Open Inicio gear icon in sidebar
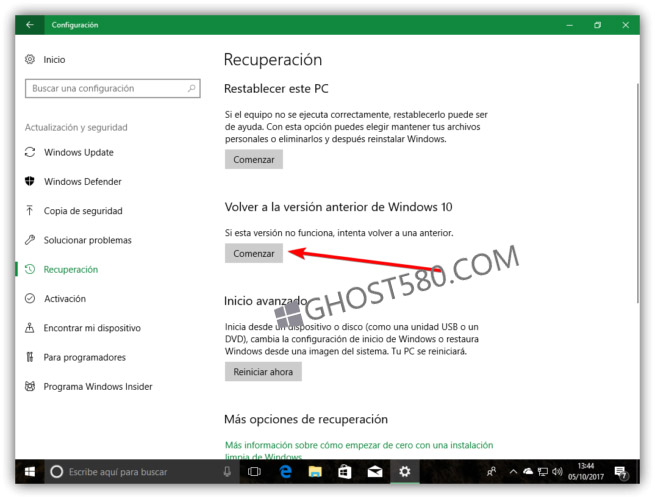The image size is (655, 499). coord(30,59)
